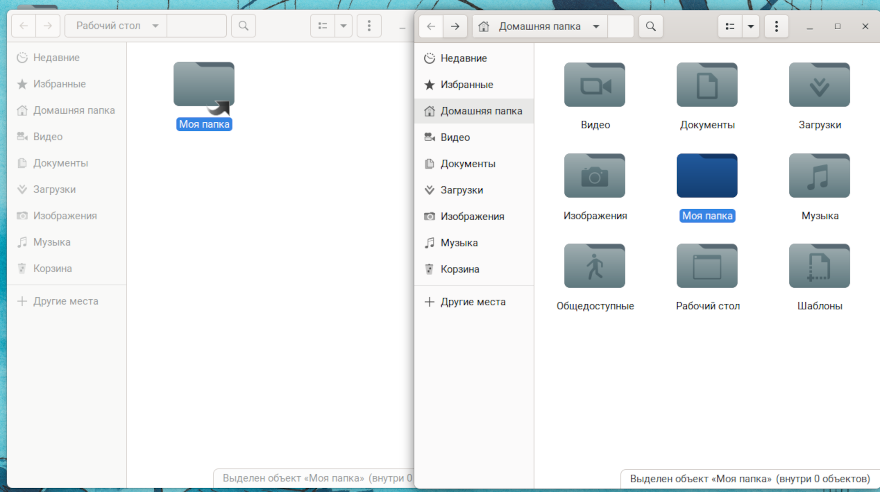The width and height of the screenshot is (880, 492).
Task: Toggle list view in the Рабочий стол window
Action: coord(322,27)
